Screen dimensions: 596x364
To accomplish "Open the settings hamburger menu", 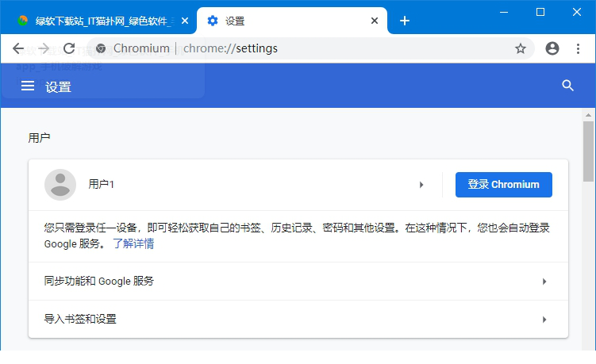I will point(28,86).
